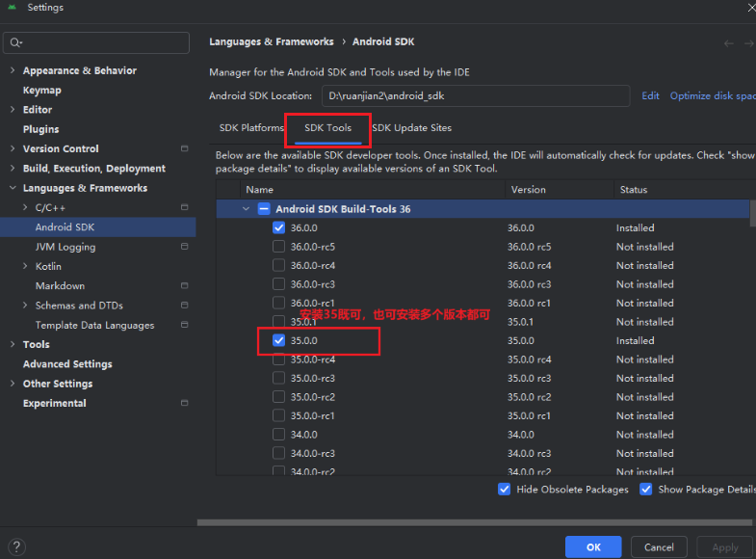Open the SDK Update Sites tab
The height and width of the screenshot is (559, 756).
tap(412, 128)
